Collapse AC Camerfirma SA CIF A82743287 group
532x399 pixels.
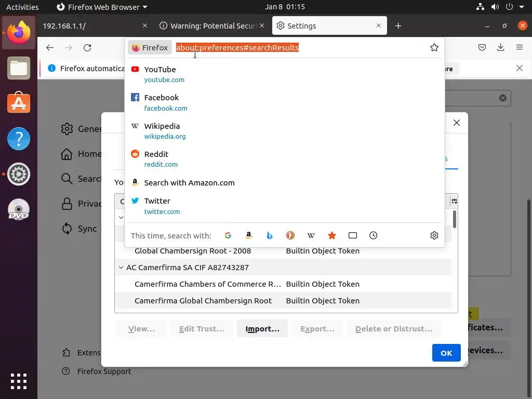121,268
